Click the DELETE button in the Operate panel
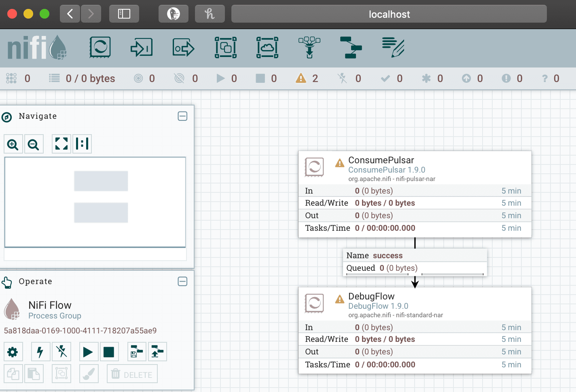 coord(132,374)
